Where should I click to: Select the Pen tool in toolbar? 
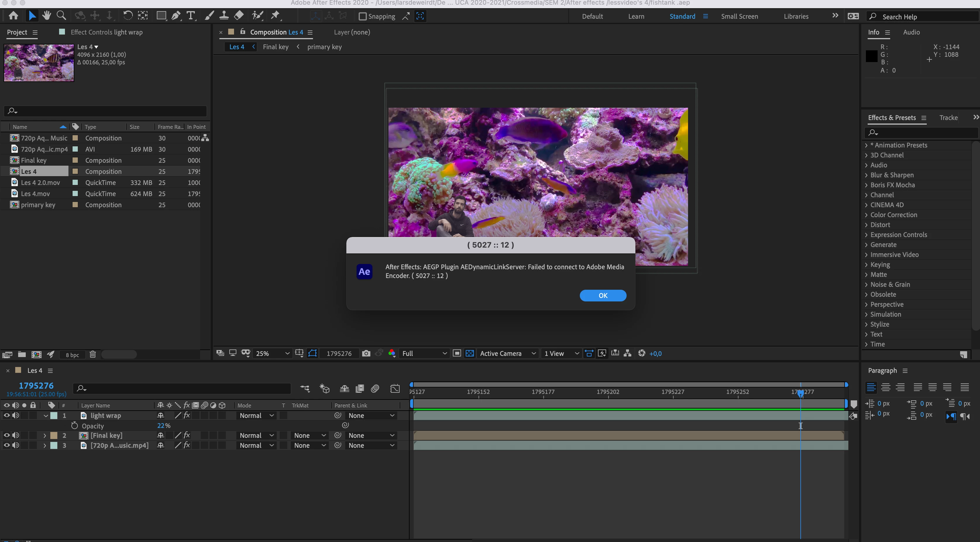[176, 16]
